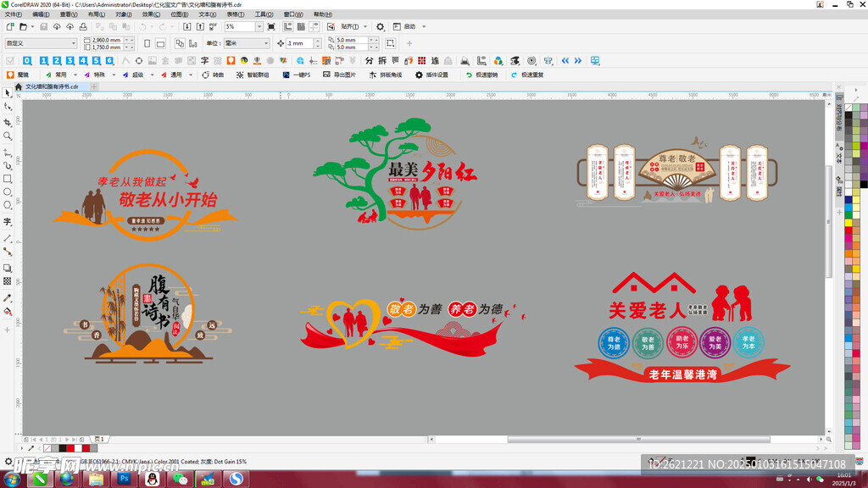Open the page size 自定义 dropdown

pyautogui.click(x=73, y=43)
